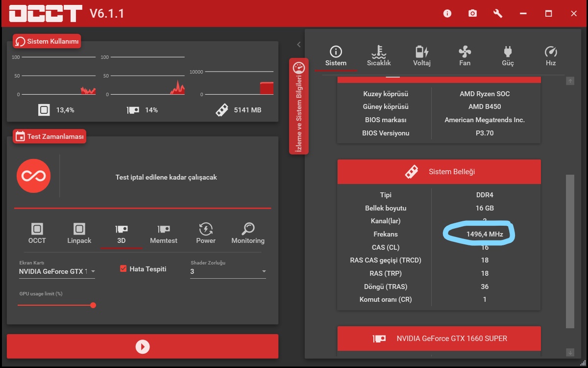The image size is (588, 368).
Task: Open the info icon in title bar
Action: (x=447, y=14)
